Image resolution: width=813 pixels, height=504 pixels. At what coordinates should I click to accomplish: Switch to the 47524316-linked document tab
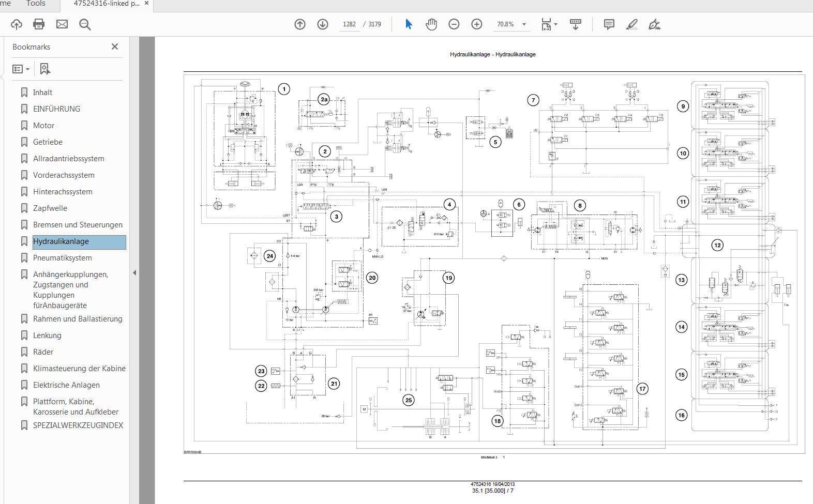click(x=106, y=4)
